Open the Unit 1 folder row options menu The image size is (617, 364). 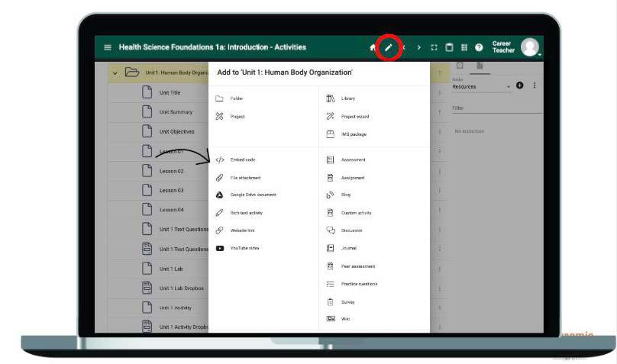click(440, 73)
